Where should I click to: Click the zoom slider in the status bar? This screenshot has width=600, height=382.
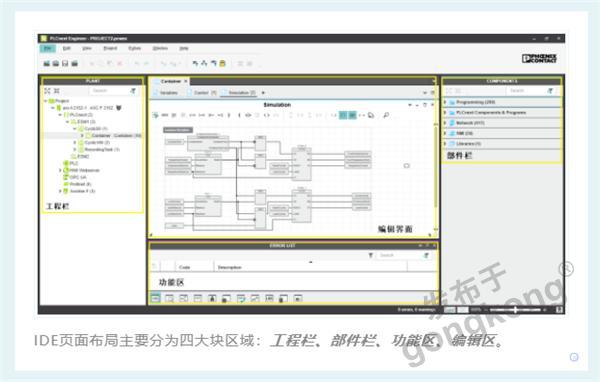(515, 310)
